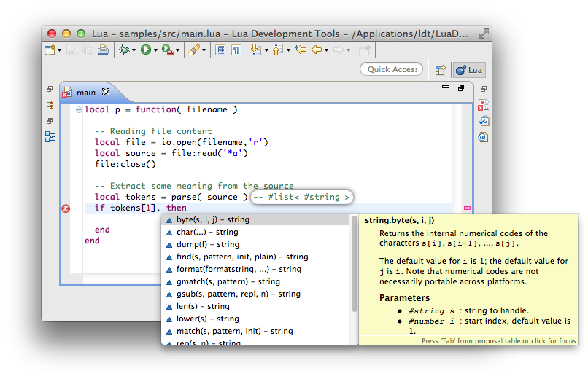Click the New wizard icon in toolbar
The height and width of the screenshot is (379, 588).
pos(50,50)
